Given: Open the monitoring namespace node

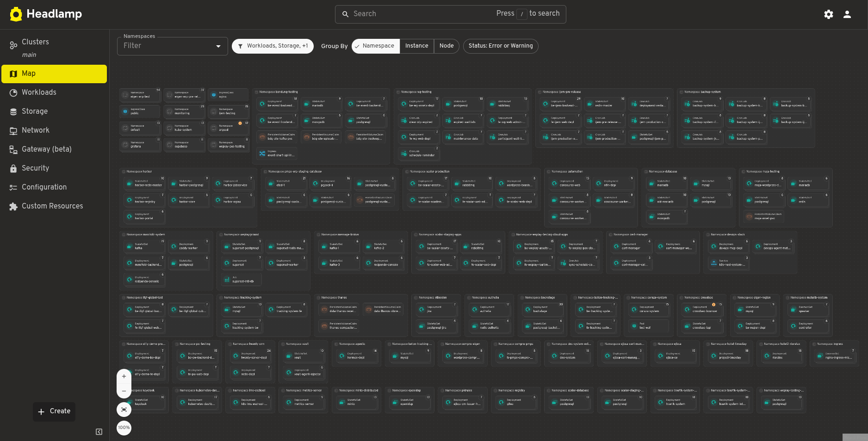Looking at the screenshot, I should [x=185, y=111].
